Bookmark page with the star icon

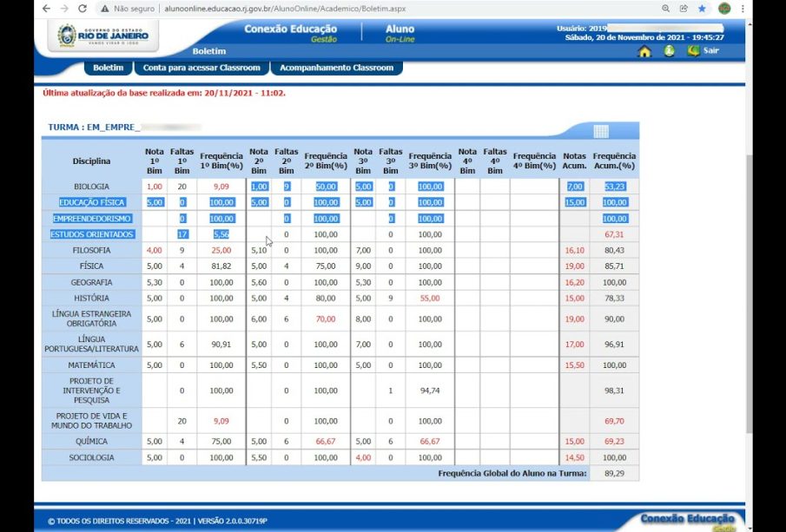point(702,8)
